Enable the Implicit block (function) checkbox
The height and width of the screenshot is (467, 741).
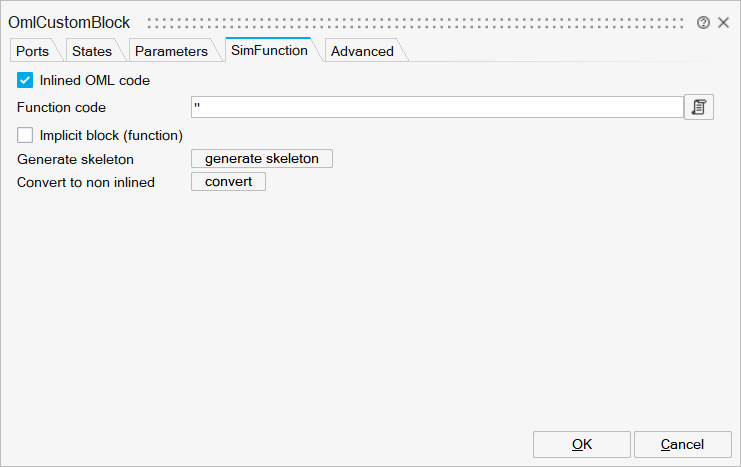coord(26,135)
